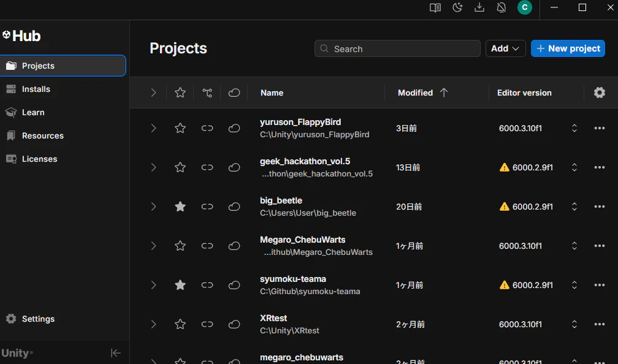Viewport: 618px width, 364px height.
Task: Open the Licenses section
Action: pos(39,159)
